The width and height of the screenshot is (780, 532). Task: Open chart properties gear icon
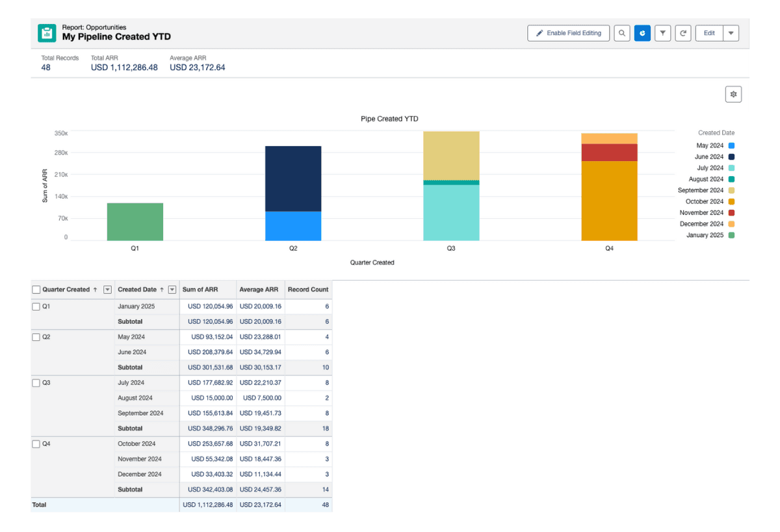(x=733, y=94)
